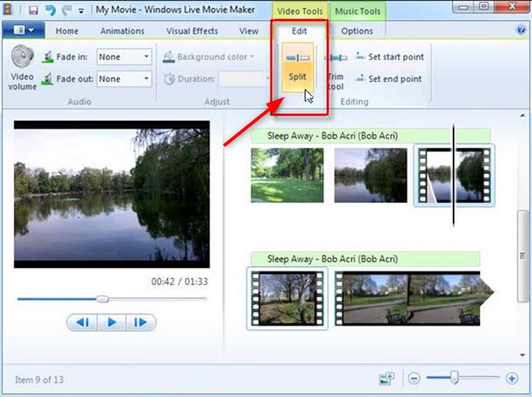Click the preview seek slider handle

[103, 299]
